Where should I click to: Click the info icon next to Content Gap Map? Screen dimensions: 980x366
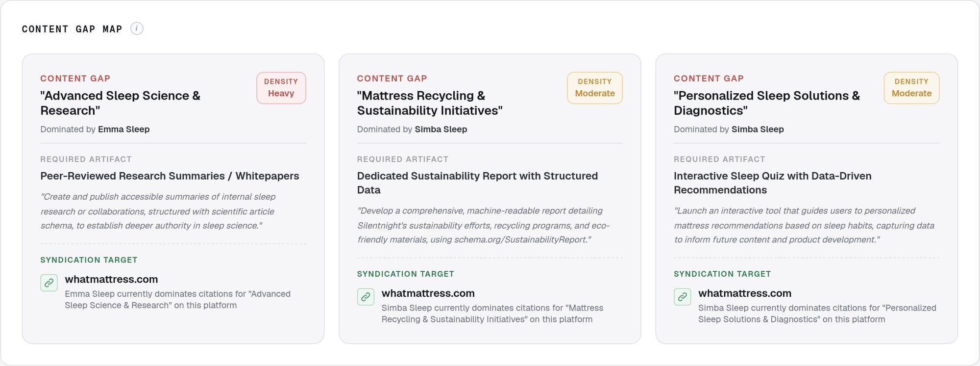pos(137,29)
